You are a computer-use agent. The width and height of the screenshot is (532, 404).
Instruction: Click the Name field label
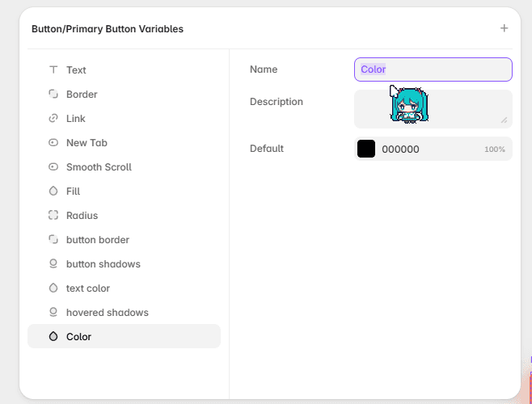point(264,69)
